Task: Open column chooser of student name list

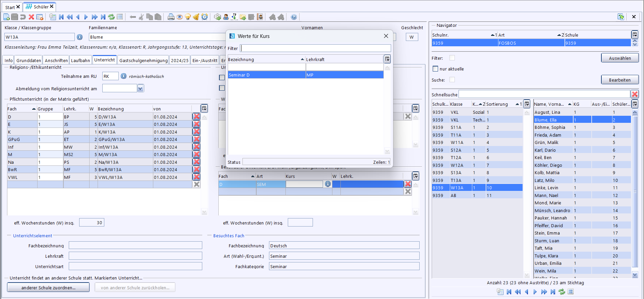Action: [x=635, y=104]
